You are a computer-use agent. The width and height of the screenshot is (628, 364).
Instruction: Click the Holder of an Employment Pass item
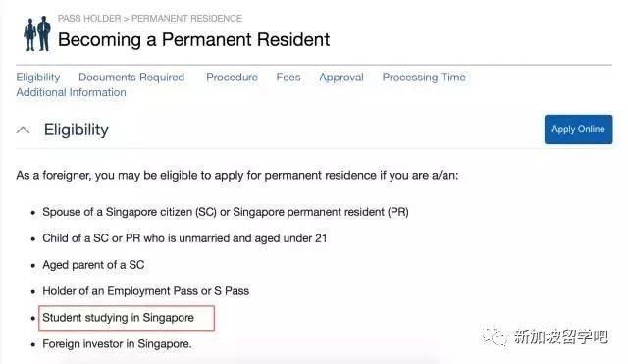(x=146, y=291)
